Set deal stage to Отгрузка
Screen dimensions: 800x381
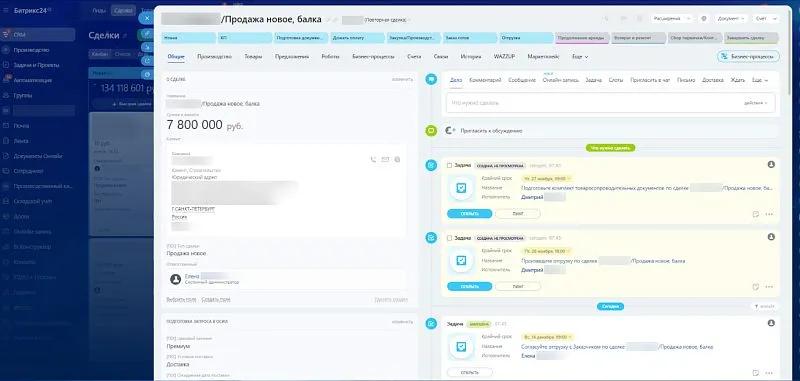(x=526, y=38)
